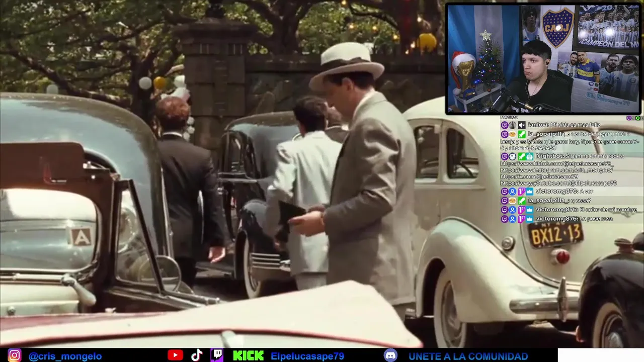The image size is (644, 362).
Task: Open the x.com/Elpelucasape79 link in the chat
Action: pos(539,176)
